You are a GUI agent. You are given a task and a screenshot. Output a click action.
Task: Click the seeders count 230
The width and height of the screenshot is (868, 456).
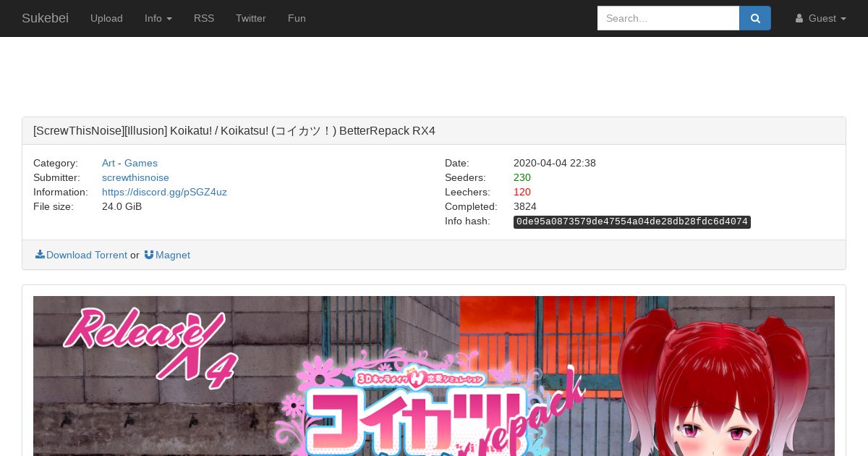pyautogui.click(x=522, y=177)
